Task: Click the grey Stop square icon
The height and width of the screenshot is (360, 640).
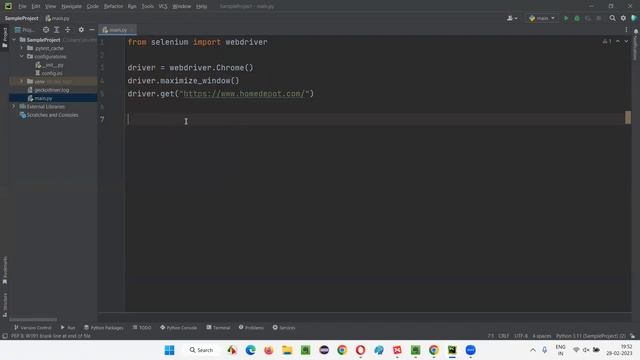Action: (599, 18)
